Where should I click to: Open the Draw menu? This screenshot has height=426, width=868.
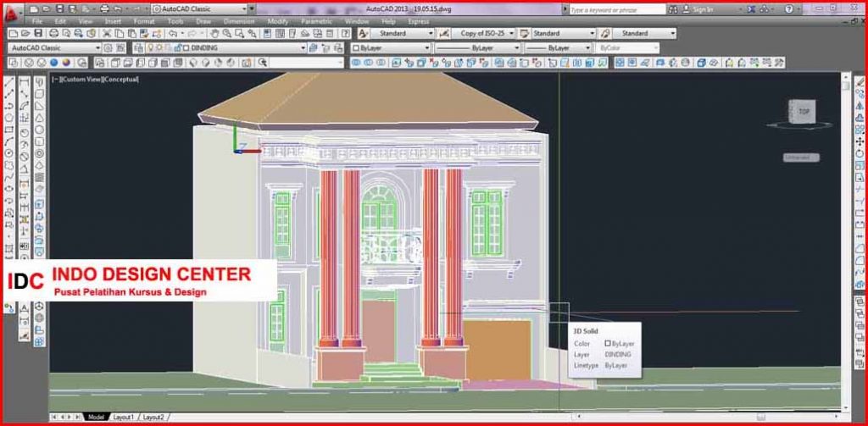(x=203, y=21)
